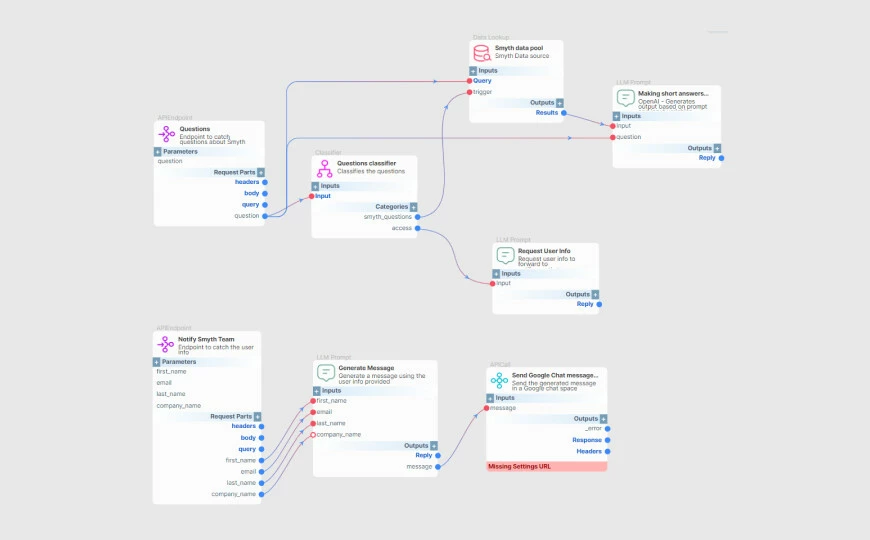Add request part in Questions node

(x=261, y=173)
